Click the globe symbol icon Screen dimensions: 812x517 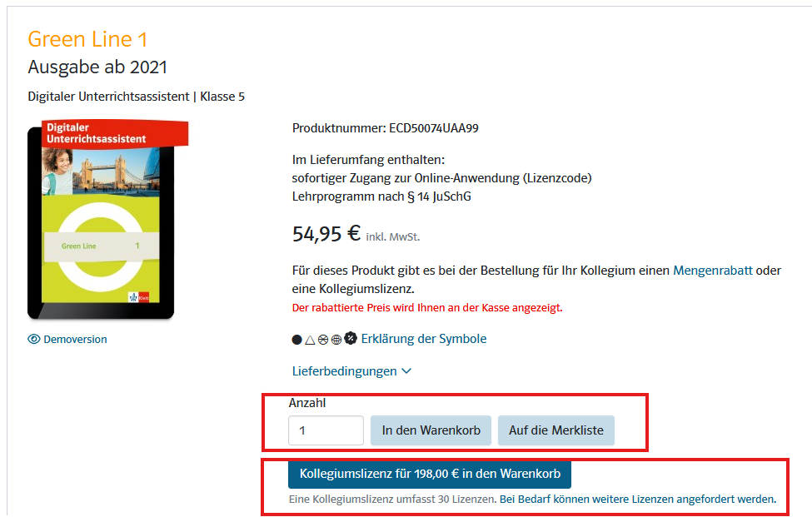point(336,340)
